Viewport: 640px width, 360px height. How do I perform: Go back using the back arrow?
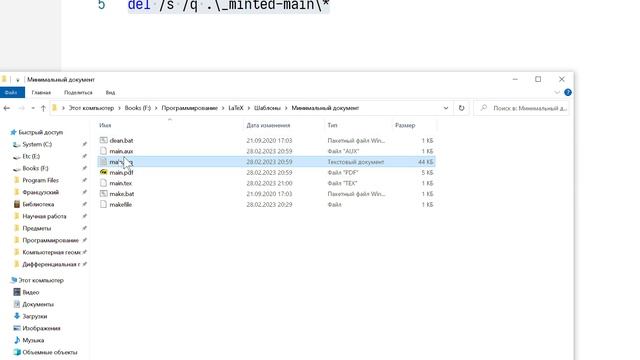pyautogui.click(x=7, y=108)
